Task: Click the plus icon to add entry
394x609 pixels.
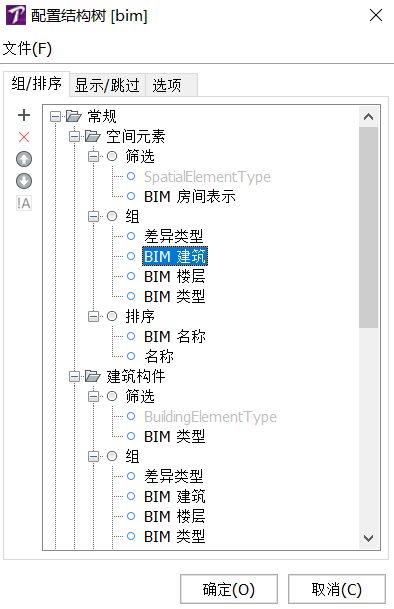Action: pos(24,115)
